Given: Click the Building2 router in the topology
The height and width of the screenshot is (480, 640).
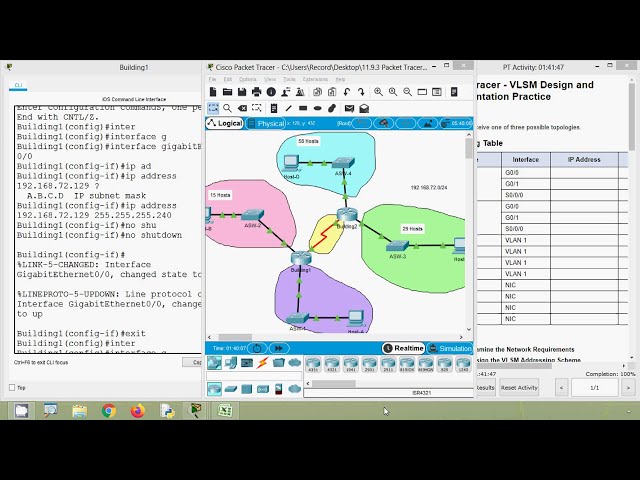Looking at the screenshot, I should pyautogui.click(x=347, y=214).
